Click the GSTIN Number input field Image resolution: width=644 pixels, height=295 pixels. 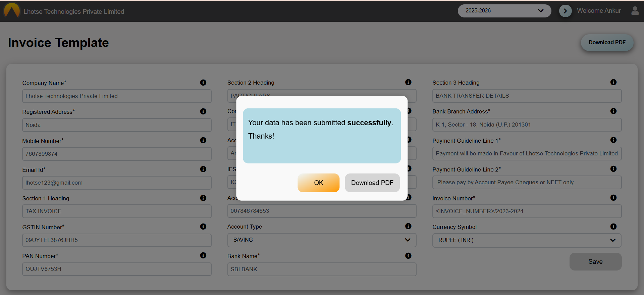pos(117,240)
